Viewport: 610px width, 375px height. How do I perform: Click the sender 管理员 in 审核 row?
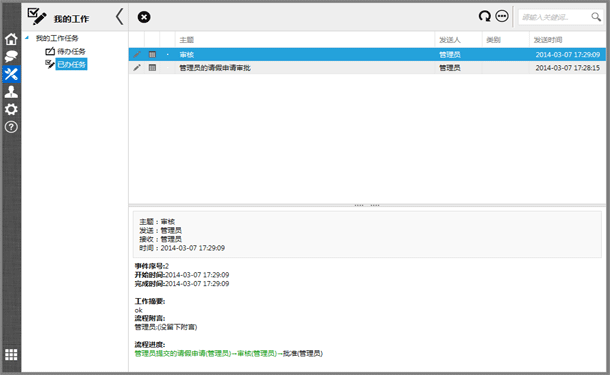[x=450, y=54]
